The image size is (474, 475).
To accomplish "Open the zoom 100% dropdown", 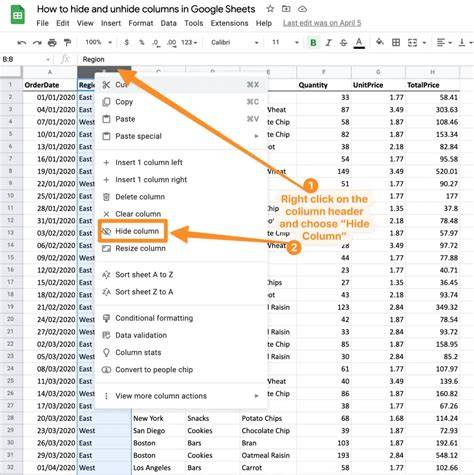I will tap(98, 42).
